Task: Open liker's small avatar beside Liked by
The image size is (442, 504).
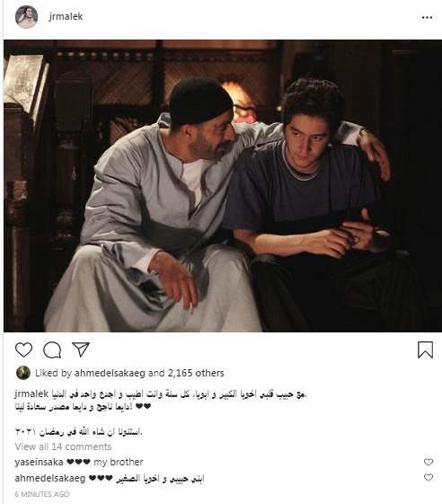Action: pyautogui.click(x=23, y=373)
